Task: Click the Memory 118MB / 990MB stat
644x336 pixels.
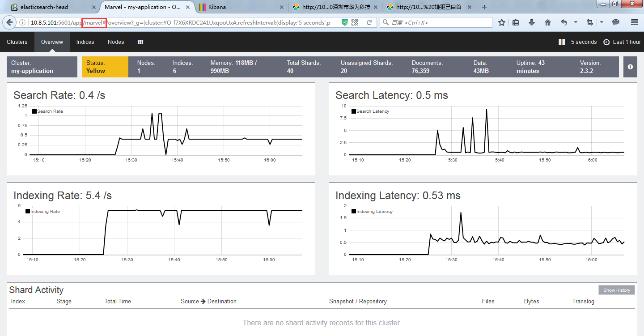Action: [233, 67]
